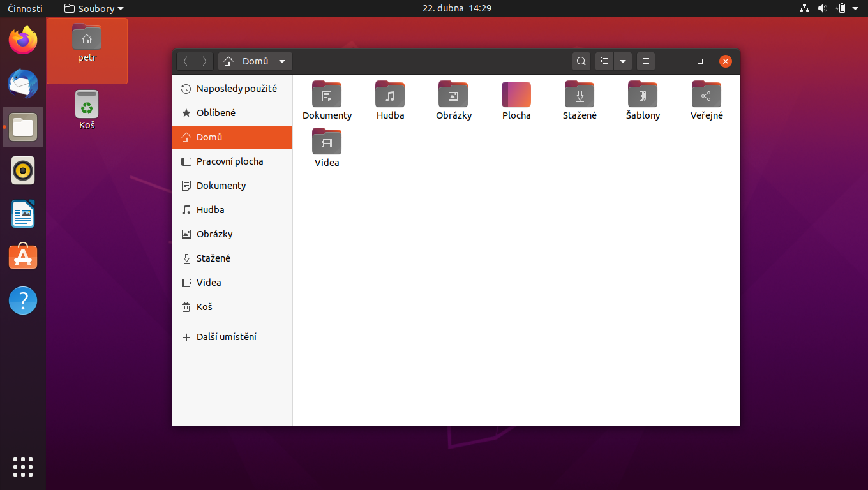The image size is (868, 490).
Task: Go to Obrázky in sidebar
Action: 232,234
